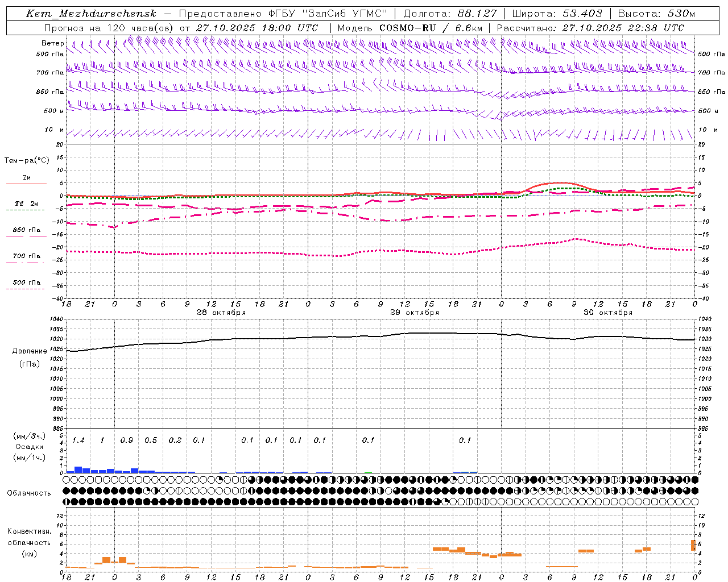
Task: Click the "Широта: 53.403" value
Action: click(557, 14)
